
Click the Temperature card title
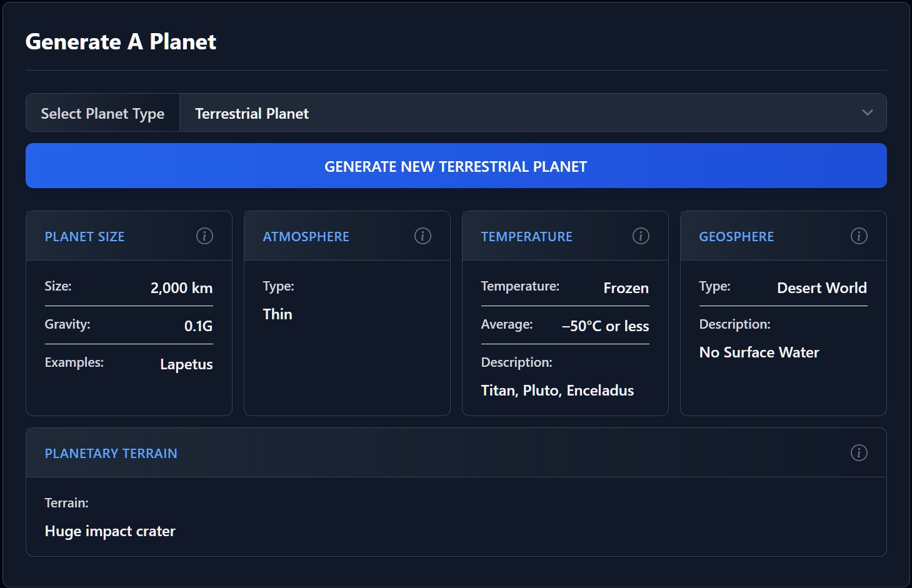point(527,237)
